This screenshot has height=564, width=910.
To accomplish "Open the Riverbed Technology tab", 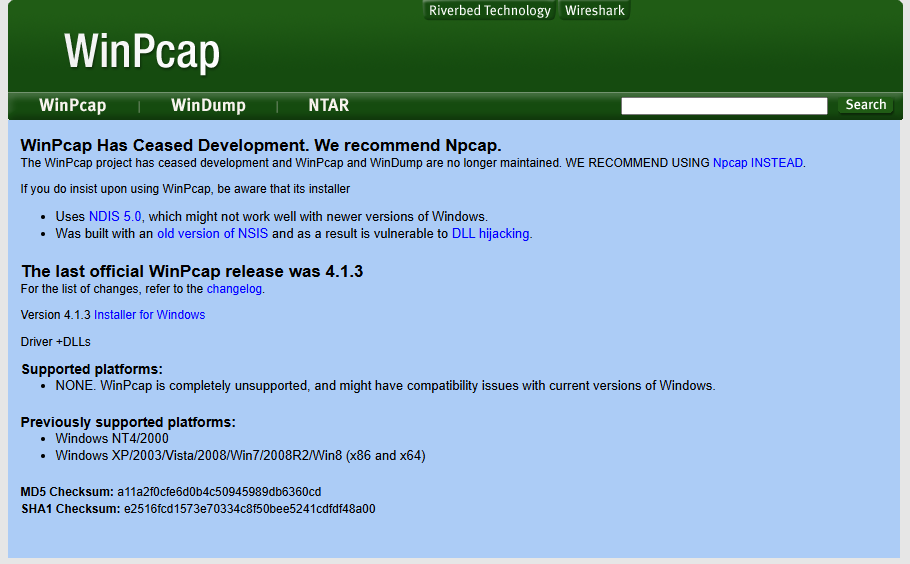I will point(489,10).
